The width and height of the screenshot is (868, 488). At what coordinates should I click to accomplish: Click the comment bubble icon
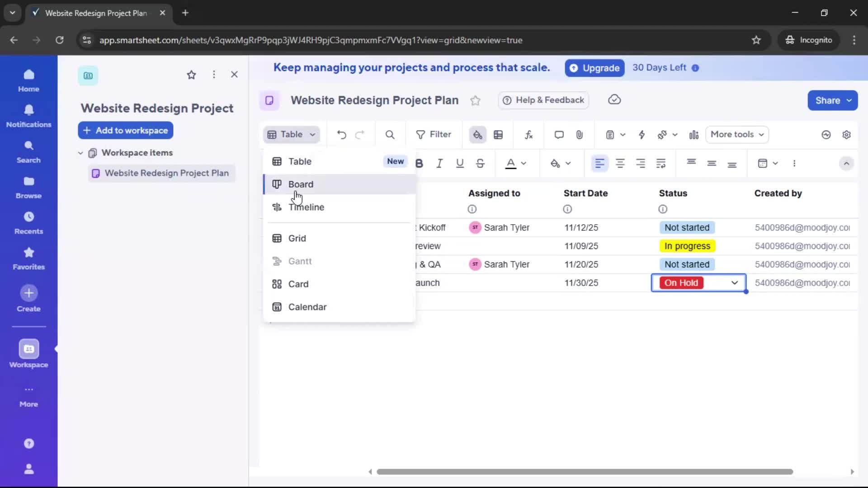click(x=559, y=134)
